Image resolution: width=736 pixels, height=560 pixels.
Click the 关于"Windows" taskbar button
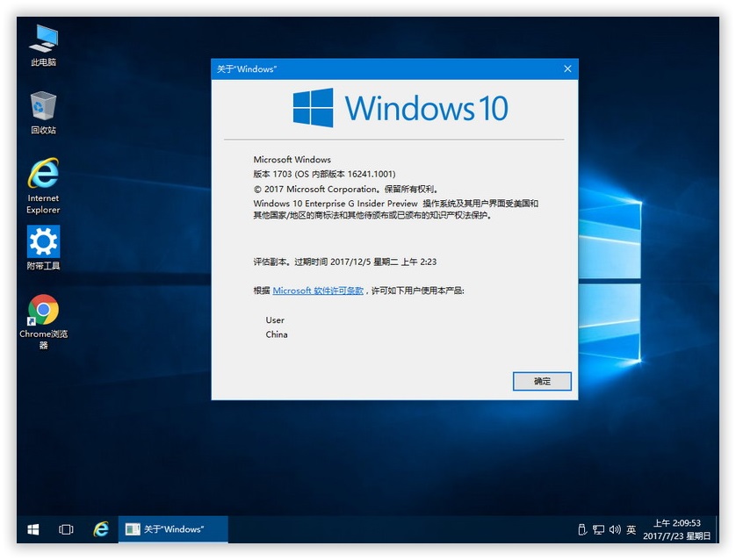point(173,529)
